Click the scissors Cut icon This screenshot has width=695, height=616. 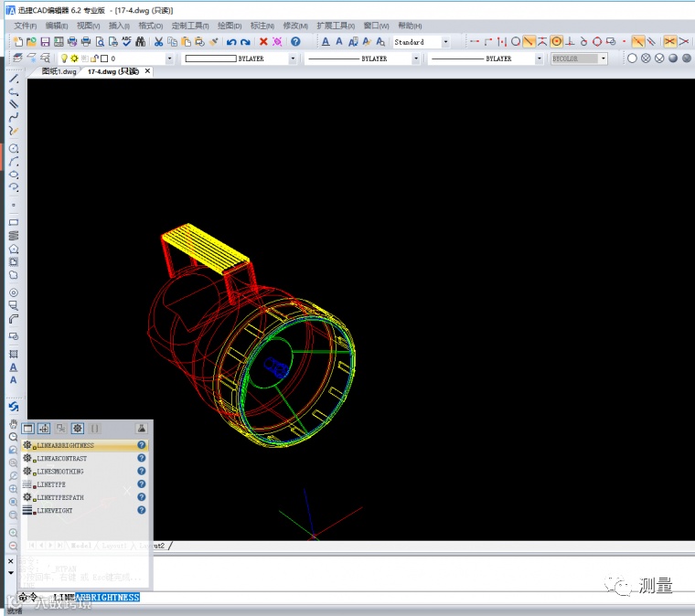tap(158, 42)
